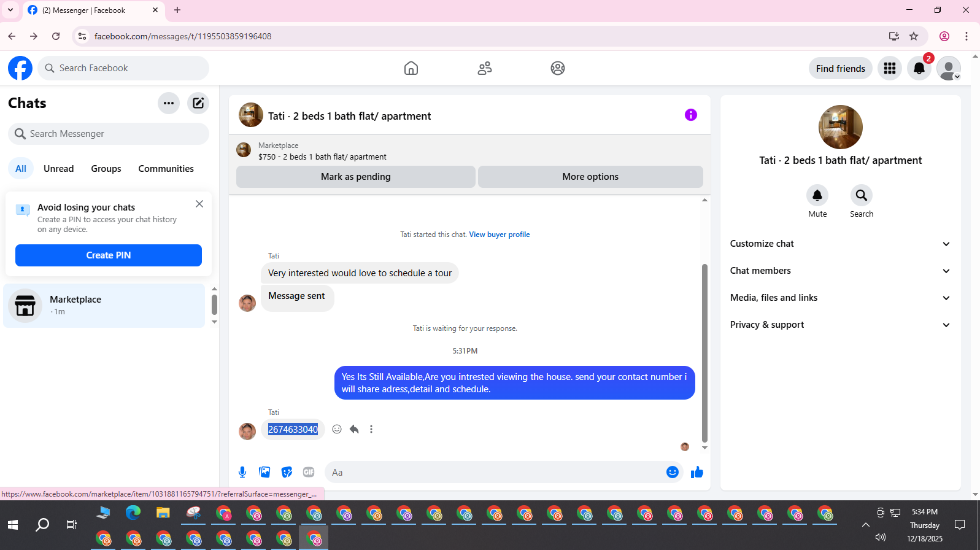The width and height of the screenshot is (980, 550).
Task: Open the Friends icon in top navigation
Action: [485, 68]
